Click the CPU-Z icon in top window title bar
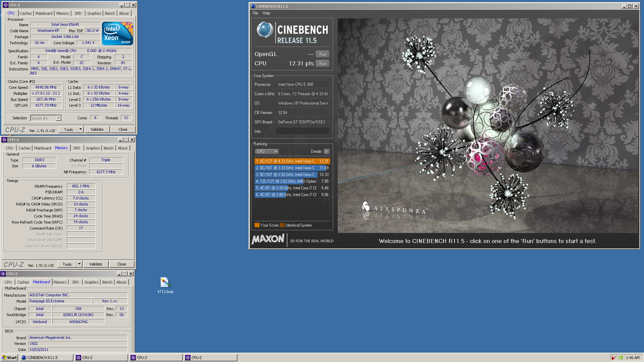The height and width of the screenshot is (362, 644). click(5, 5)
